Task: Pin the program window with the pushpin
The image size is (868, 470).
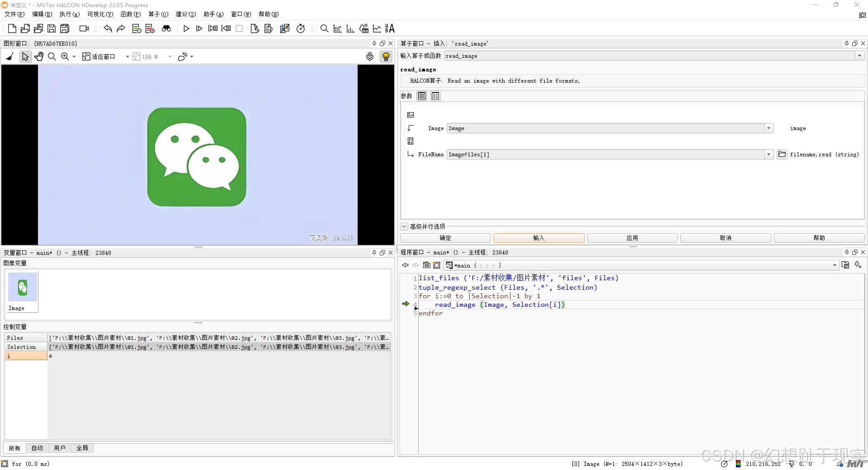Action: click(847, 252)
